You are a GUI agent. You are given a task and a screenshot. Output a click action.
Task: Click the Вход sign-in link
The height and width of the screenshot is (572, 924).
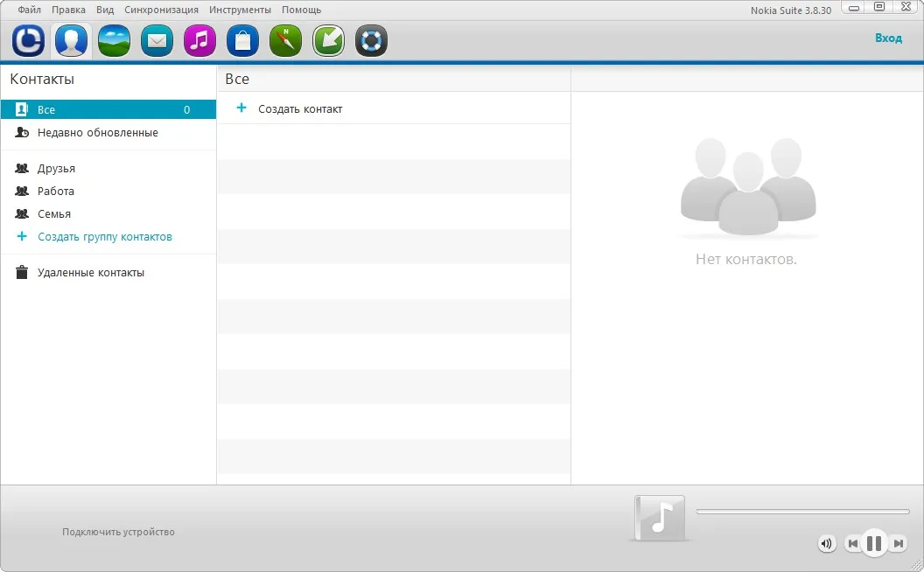point(888,38)
